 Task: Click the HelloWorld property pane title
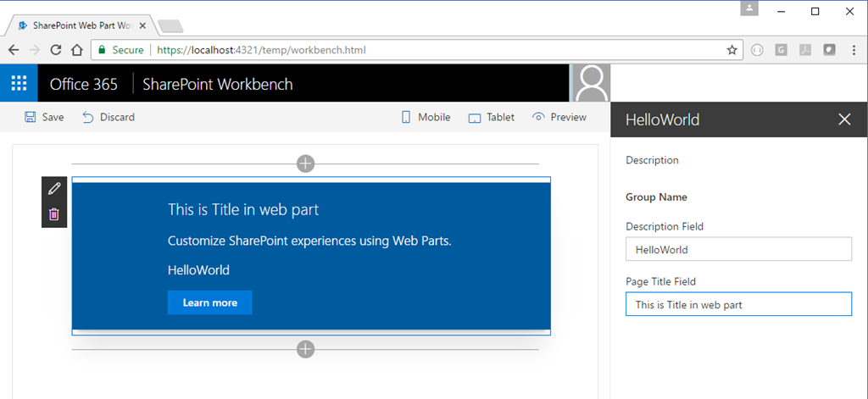pos(663,119)
